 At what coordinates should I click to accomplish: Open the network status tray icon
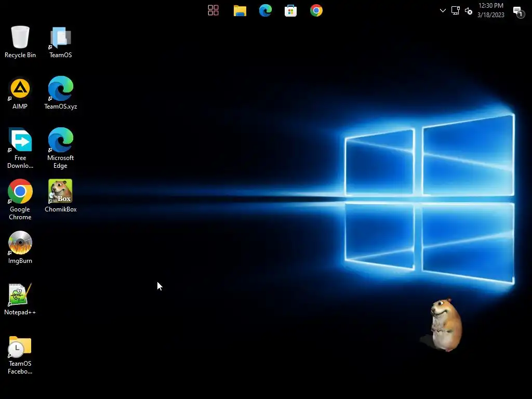coord(455,10)
